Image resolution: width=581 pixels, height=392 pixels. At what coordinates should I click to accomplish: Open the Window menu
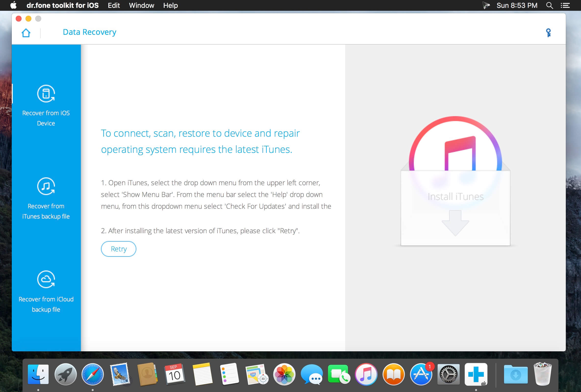pos(141,5)
